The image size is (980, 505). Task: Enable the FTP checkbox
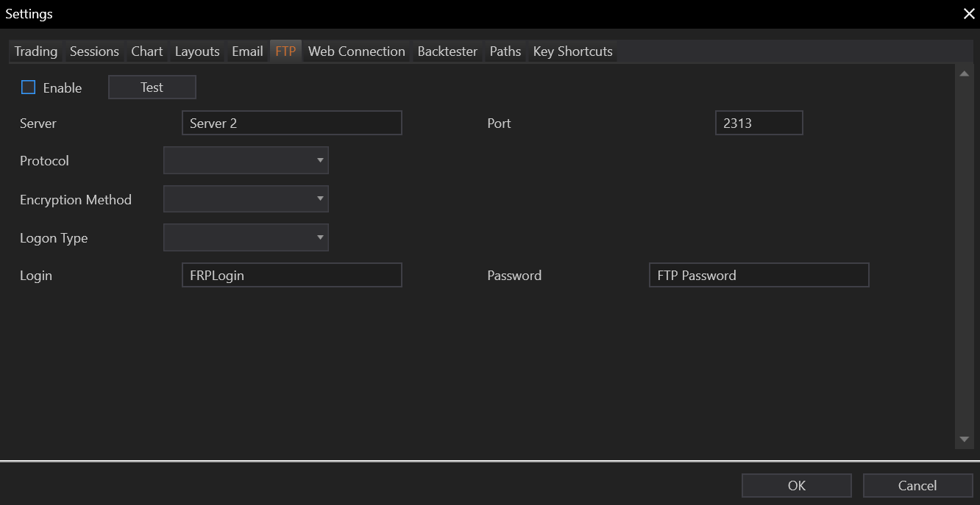29,87
